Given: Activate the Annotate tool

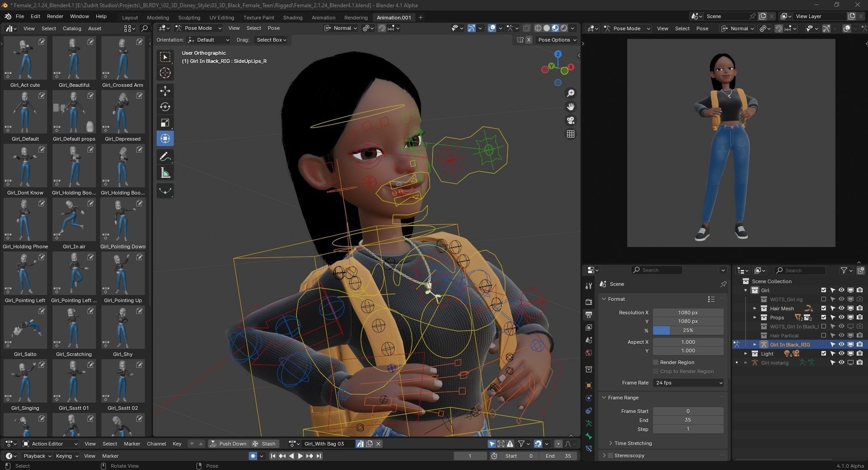Looking at the screenshot, I should pos(165,157).
